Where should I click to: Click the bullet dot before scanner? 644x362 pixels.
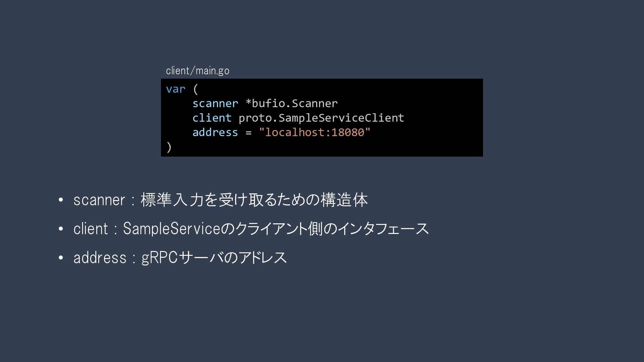[x=61, y=200]
